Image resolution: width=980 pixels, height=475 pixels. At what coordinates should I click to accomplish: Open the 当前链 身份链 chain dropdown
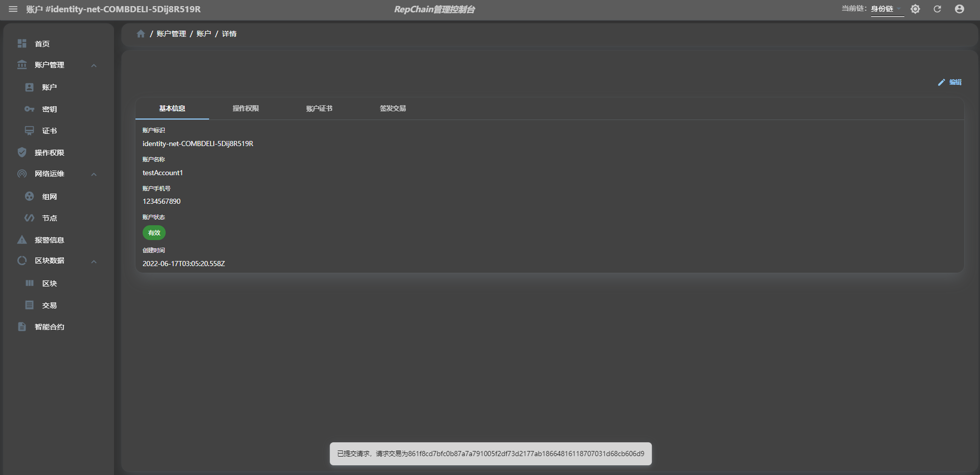tap(887, 9)
